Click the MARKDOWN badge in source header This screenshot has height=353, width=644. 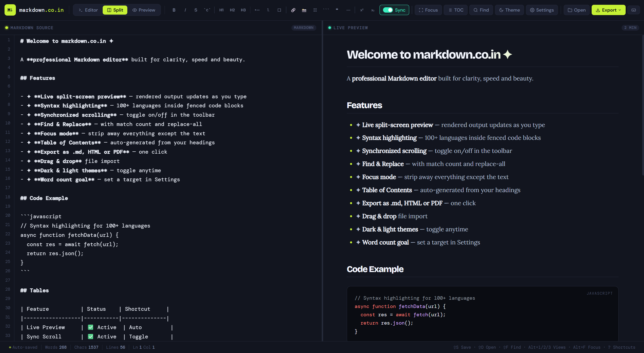coord(304,28)
